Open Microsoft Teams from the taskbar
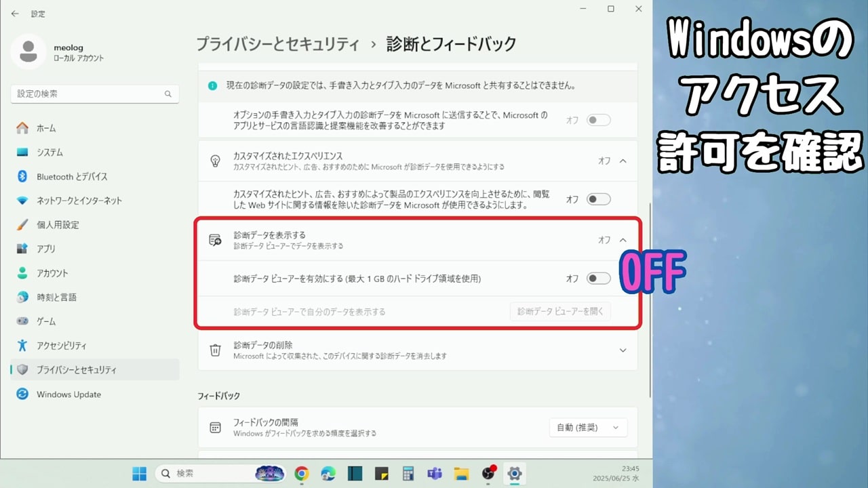 click(435, 473)
